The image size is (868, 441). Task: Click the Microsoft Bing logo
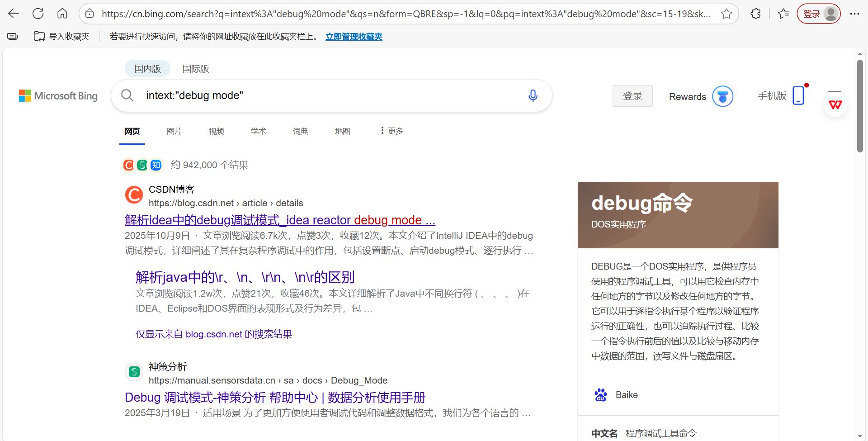58,95
